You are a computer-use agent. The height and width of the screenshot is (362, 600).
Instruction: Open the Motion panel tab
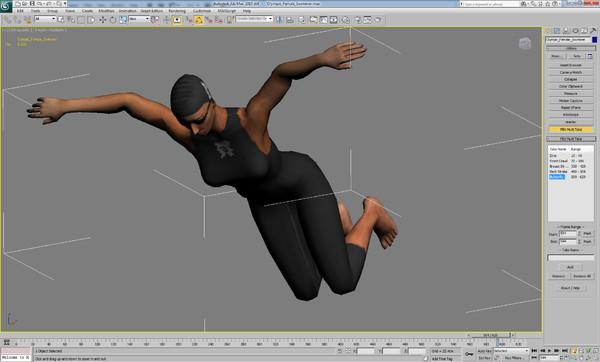(x=575, y=31)
